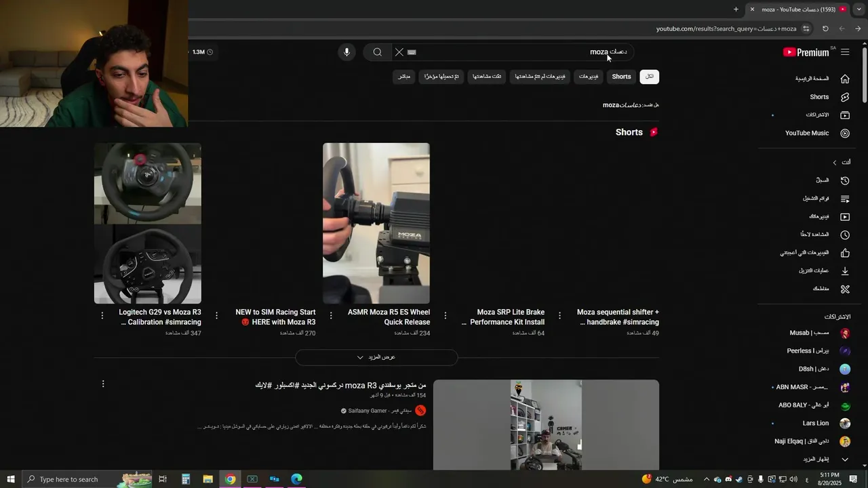Clear the search query with X icon

point(399,52)
